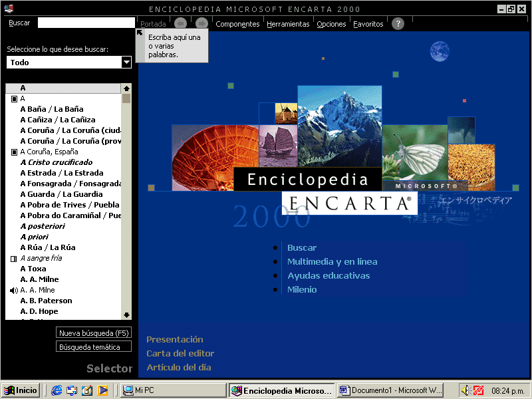Click the white butterfly image
The height and width of the screenshot is (399, 532).
(x=415, y=153)
